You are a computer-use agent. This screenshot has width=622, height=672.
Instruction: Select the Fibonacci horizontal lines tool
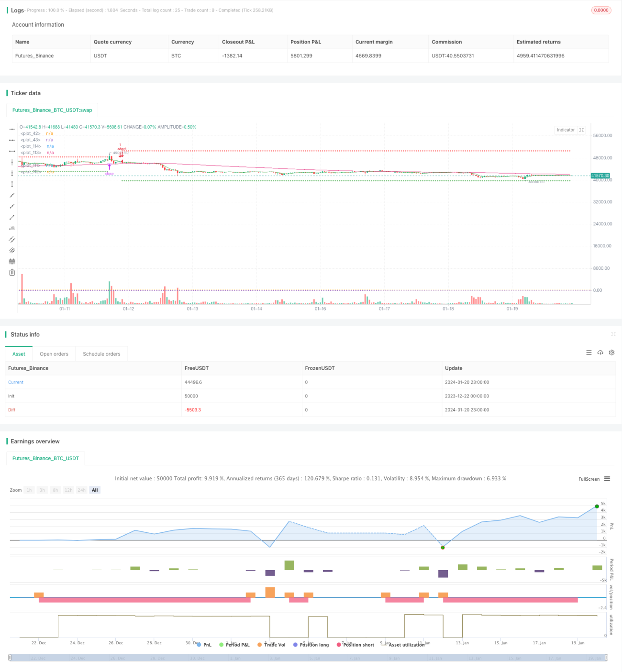click(12, 261)
